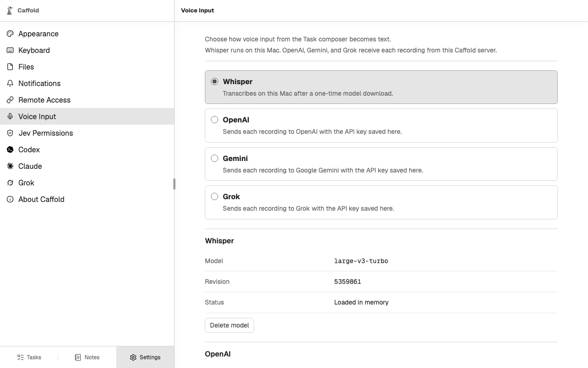Image resolution: width=588 pixels, height=368 pixels.
Task: Click the Codex logo icon
Action: coord(10,149)
